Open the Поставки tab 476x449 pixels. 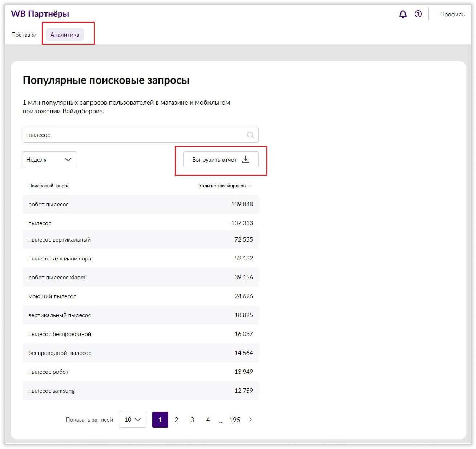pyautogui.click(x=24, y=35)
